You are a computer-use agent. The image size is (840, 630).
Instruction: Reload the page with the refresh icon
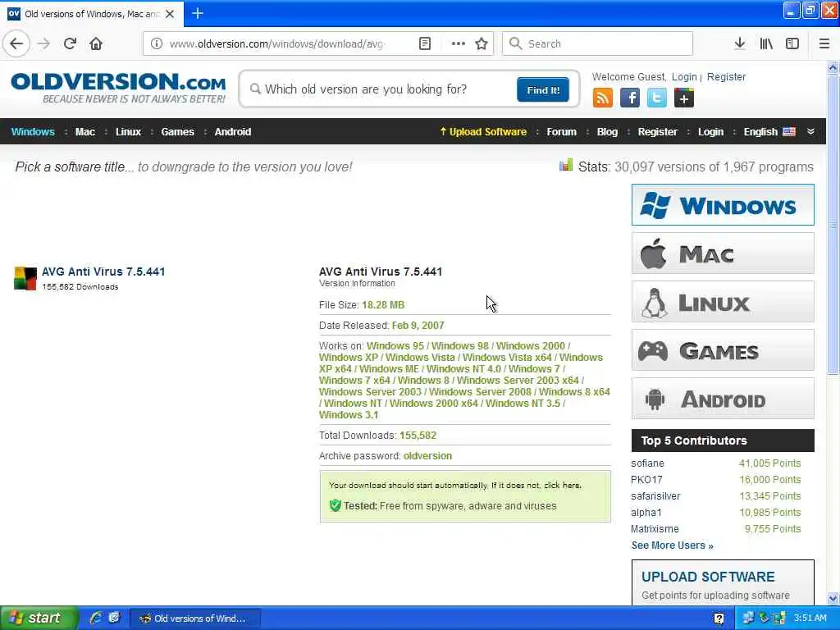coord(70,43)
